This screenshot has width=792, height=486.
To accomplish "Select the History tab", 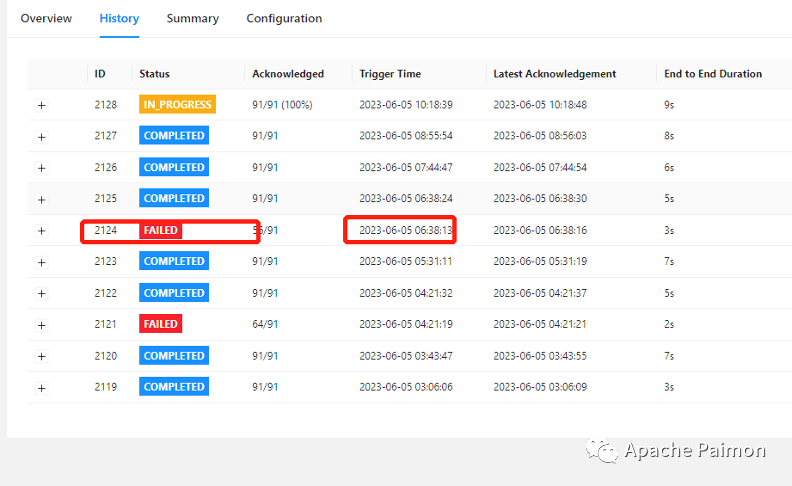I will click(x=119, y=19).
